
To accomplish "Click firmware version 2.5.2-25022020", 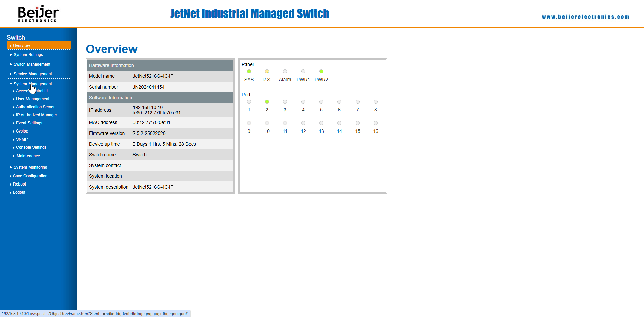I will [149, 133].
